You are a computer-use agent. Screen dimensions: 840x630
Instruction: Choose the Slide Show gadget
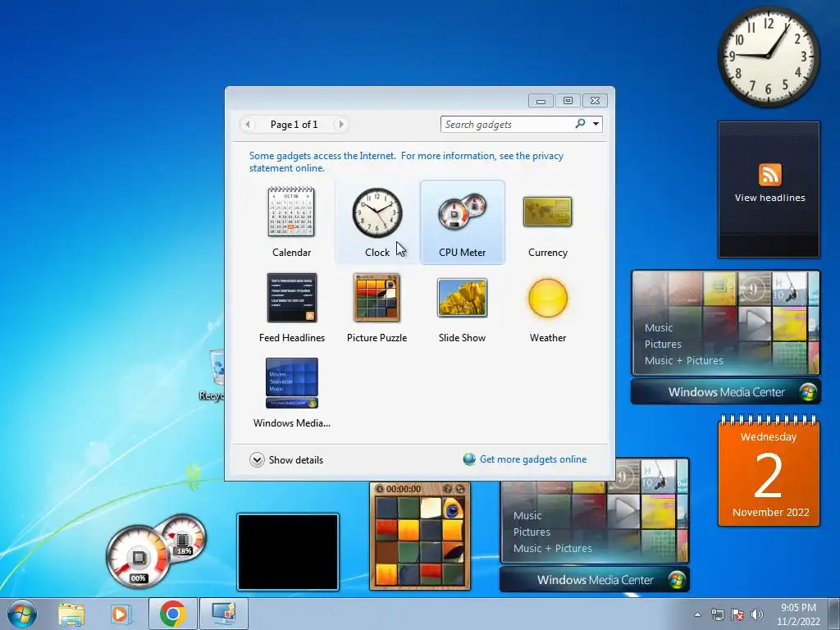coord(463,298)
